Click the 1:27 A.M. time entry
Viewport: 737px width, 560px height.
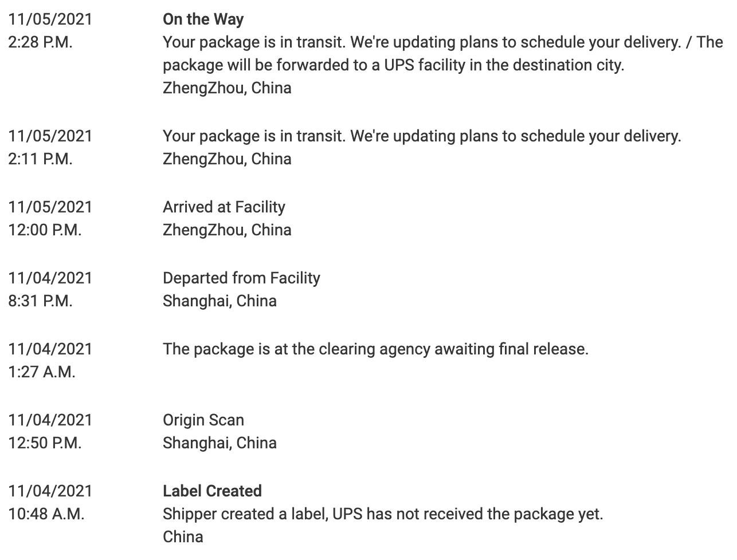pyautogui.click(x=42, y=372)
